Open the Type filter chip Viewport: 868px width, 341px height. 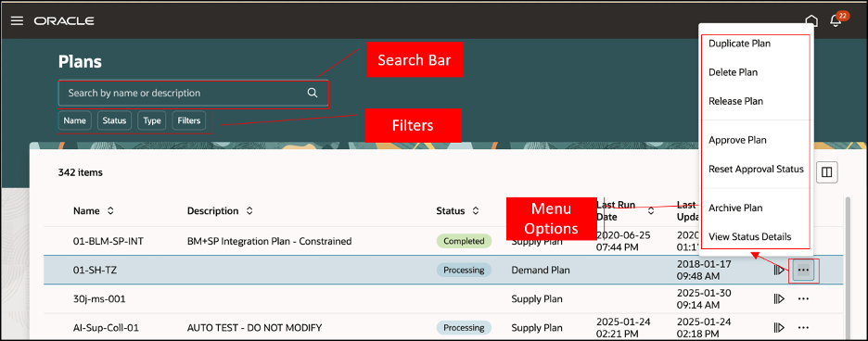click(152, 120)
